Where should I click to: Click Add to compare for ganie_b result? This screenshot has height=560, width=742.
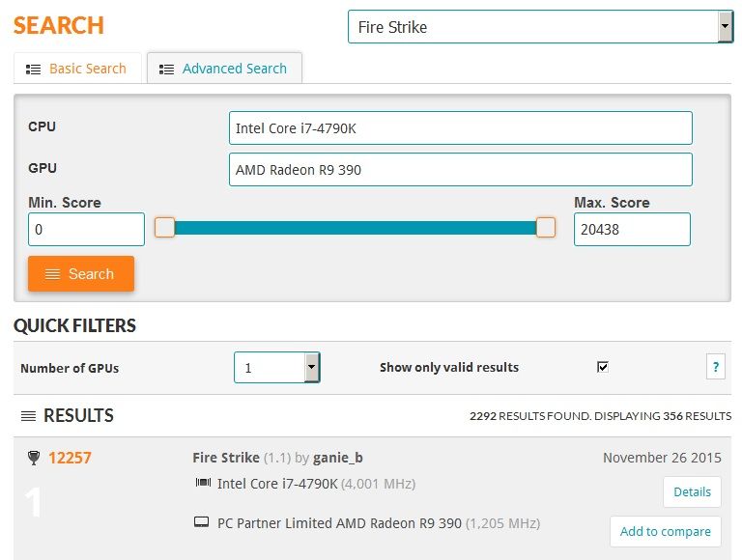(666, 532)
